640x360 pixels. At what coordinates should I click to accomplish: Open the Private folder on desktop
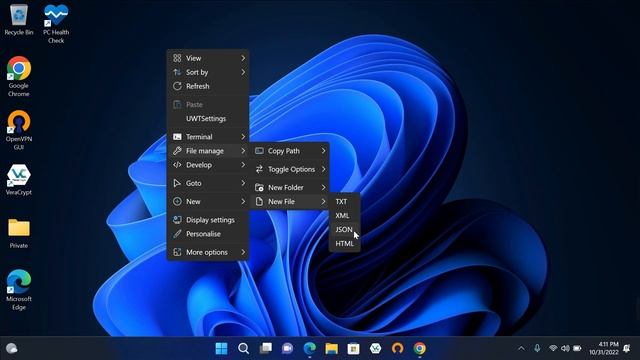click(x=19, y=233)
